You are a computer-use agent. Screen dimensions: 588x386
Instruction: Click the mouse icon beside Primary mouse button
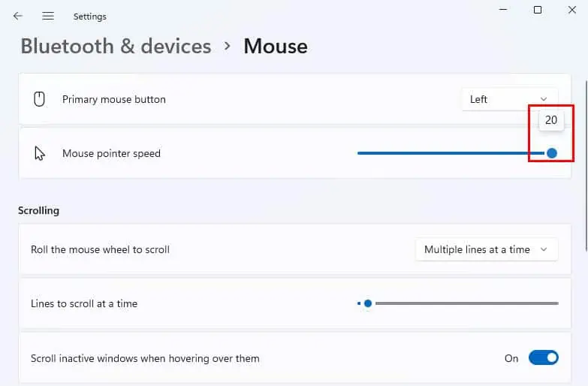[x=40, y=99]
